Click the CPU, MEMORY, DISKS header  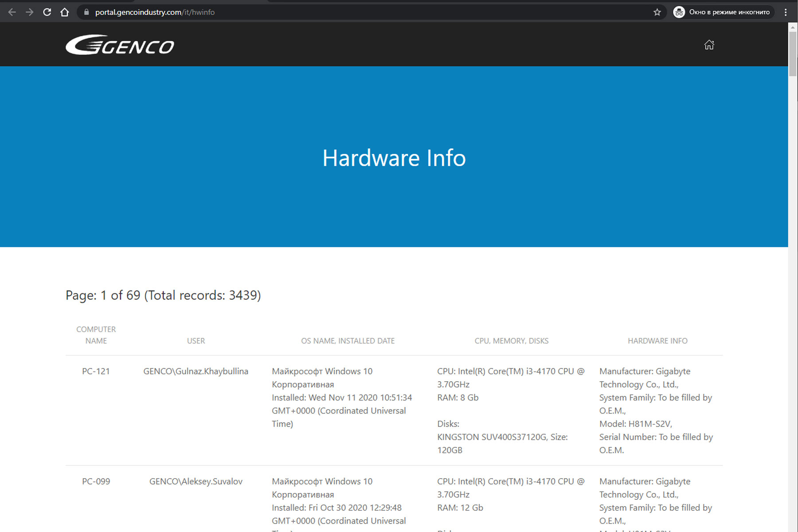(511, 341)
